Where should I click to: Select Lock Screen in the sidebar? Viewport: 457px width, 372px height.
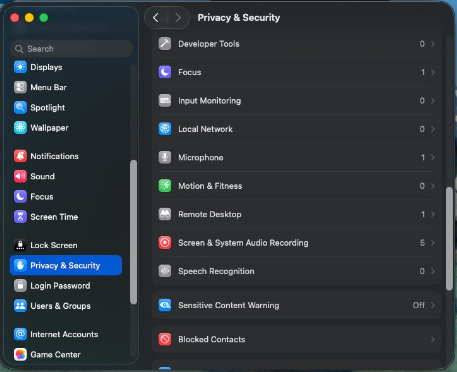(x=66, y=245)
